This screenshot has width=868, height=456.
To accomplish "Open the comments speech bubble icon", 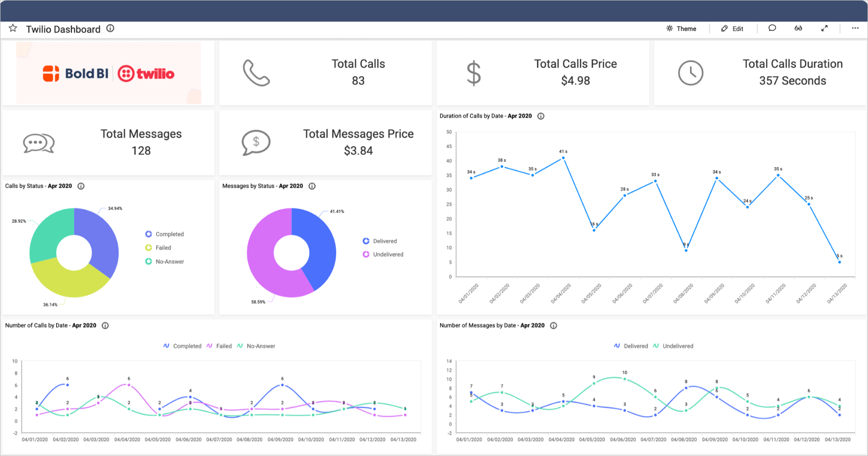I will click(772, 28).
